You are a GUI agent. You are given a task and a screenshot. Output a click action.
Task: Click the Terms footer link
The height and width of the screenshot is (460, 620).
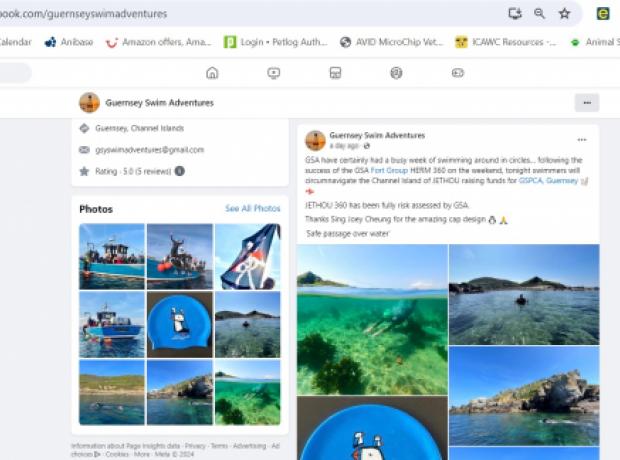[219, 446]
